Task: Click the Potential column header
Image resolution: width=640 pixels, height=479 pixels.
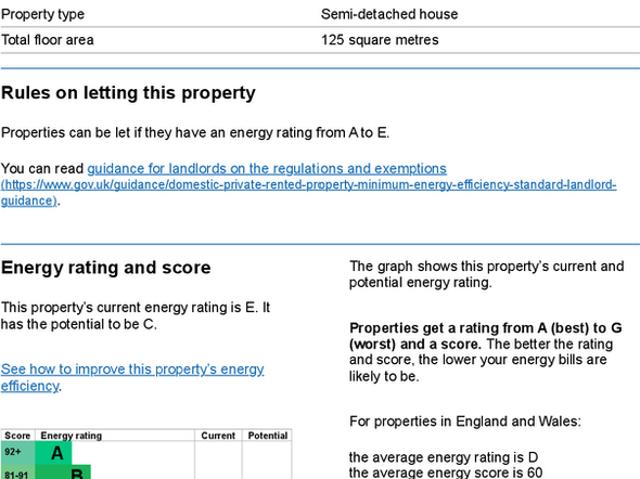Action: [267, 436]
